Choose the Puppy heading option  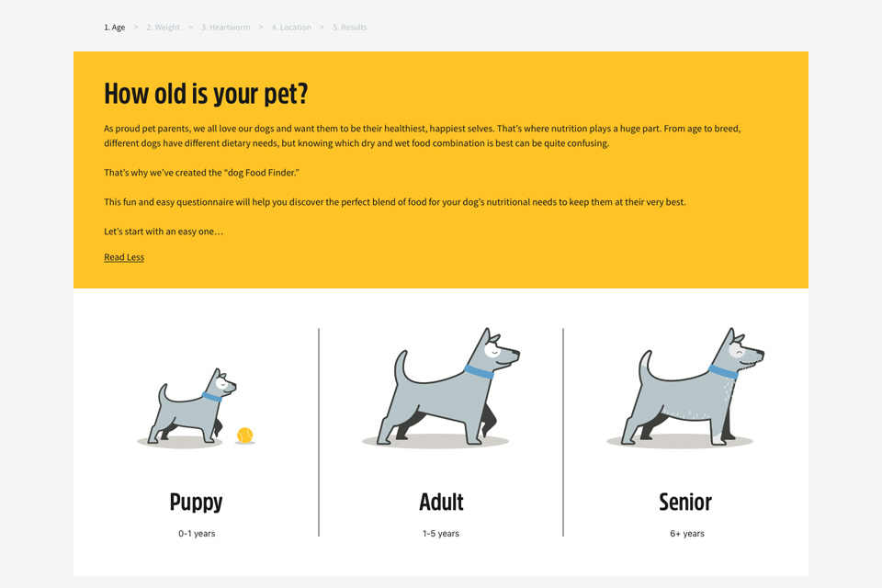pyautogui.click(x=197, y=502)
